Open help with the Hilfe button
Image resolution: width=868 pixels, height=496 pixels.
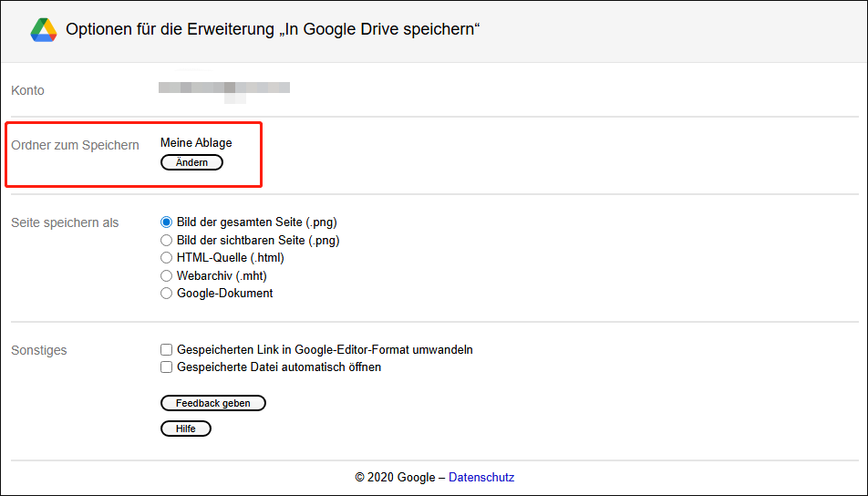pos(186,429)
